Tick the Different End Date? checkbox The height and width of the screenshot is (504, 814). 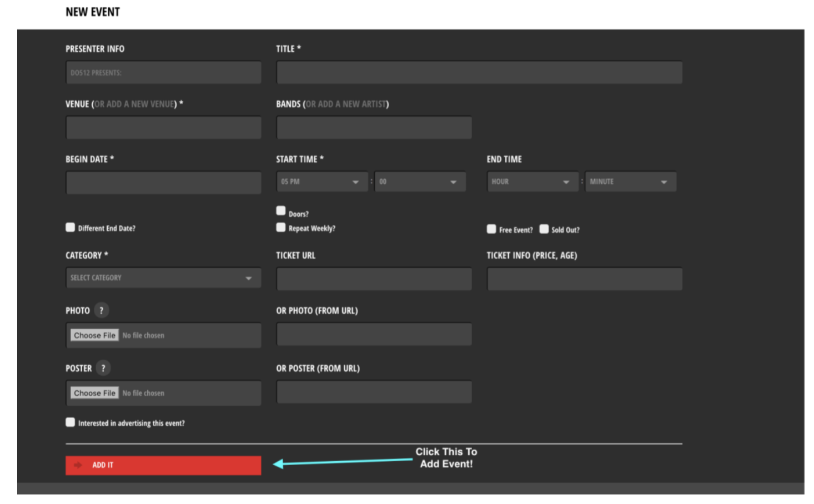click(x=71, y=228)
